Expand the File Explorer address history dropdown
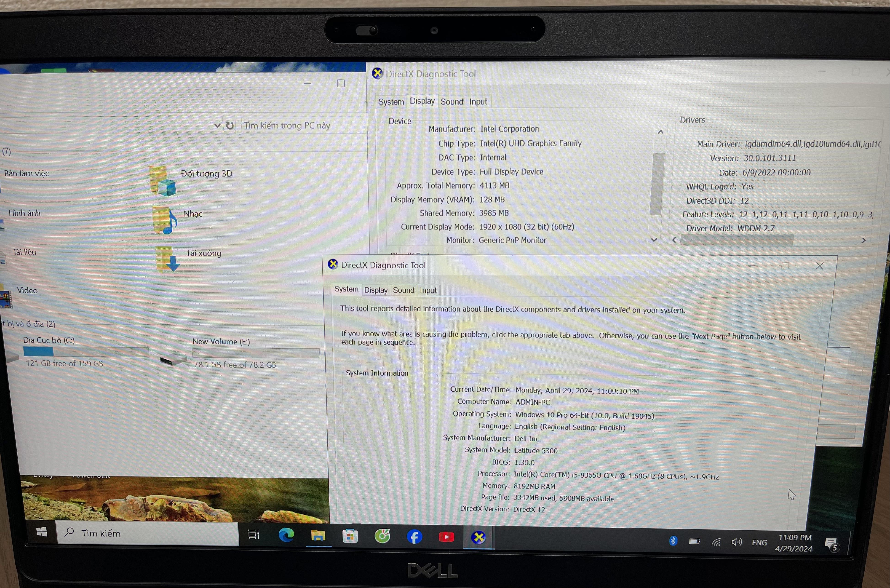Viewport: 890px width, 588px height. 217,125
